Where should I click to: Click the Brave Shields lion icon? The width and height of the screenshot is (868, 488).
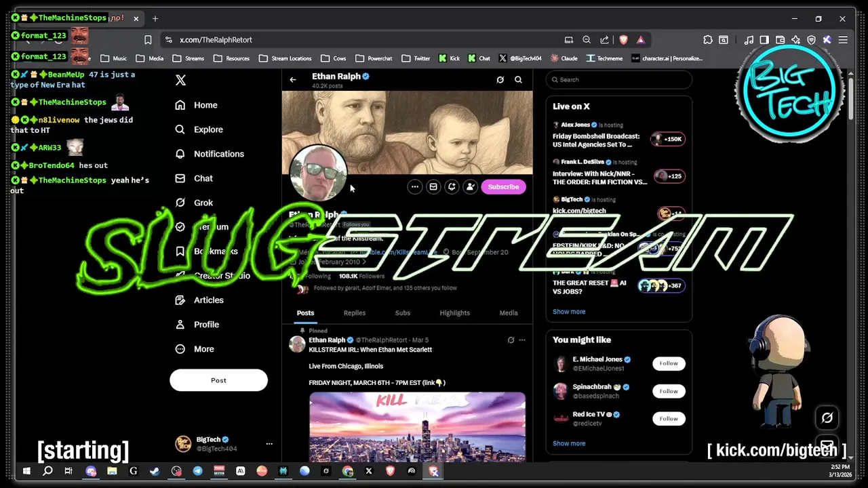pyautogui.click(x=623, y=40)
